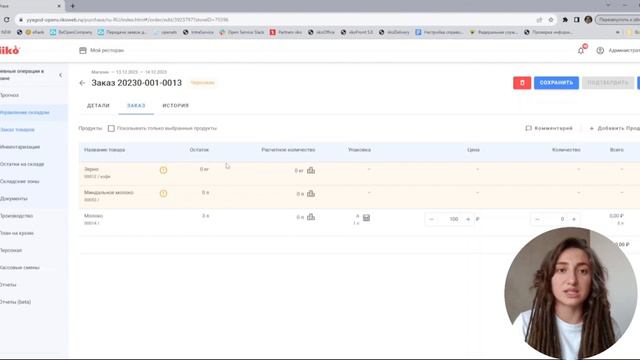The width and height of the screenshot is (640, 360).
Task: Tick the show only selected products checkbox
Action: pyautogui.click(x=111, y=129)
